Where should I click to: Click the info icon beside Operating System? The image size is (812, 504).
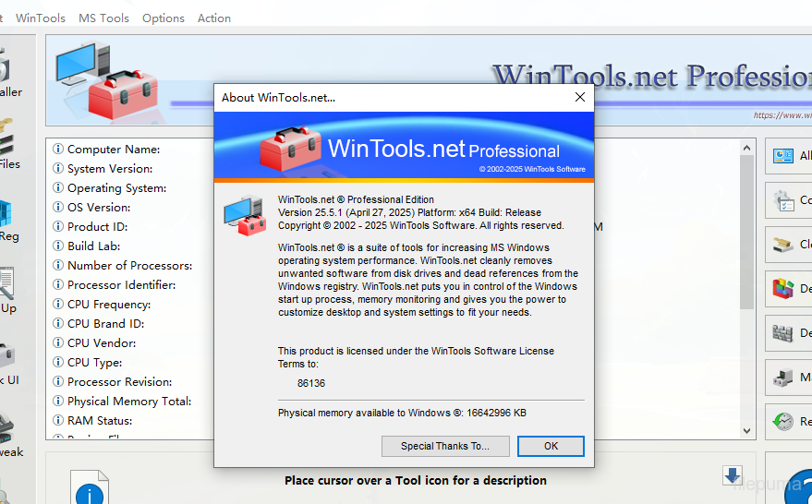58,187
